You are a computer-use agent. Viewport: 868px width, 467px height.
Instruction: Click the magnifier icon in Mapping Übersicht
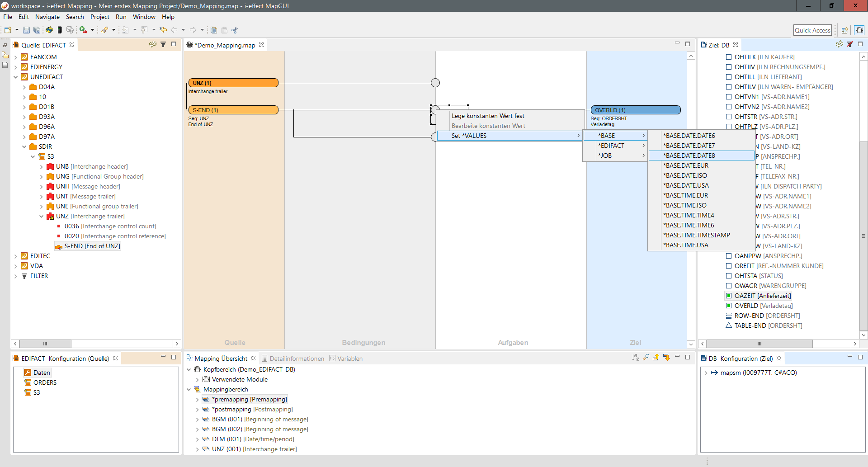(646, 358)
